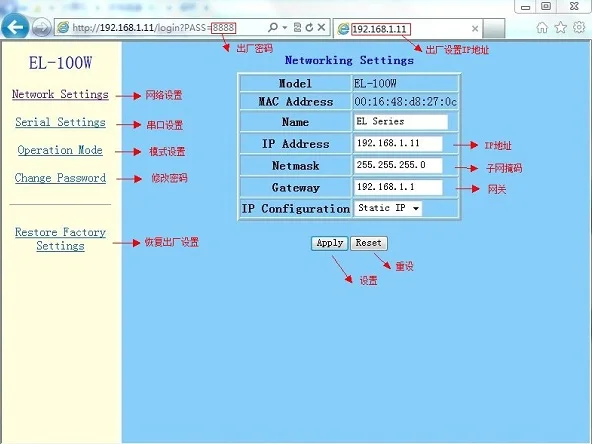This screenshot has height=444, width=592.
Task: Expand the IP Configuration Static IP dropdown
Action: 388,208
